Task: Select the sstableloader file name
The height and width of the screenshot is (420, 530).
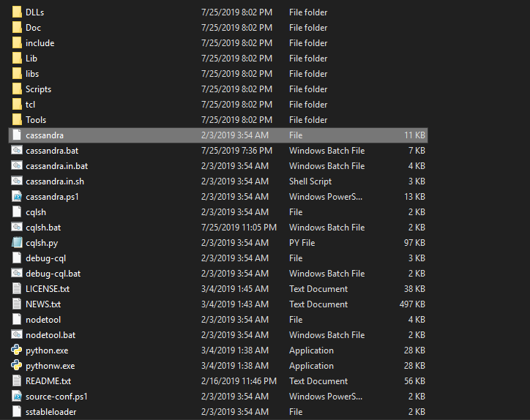Action: 51,412
